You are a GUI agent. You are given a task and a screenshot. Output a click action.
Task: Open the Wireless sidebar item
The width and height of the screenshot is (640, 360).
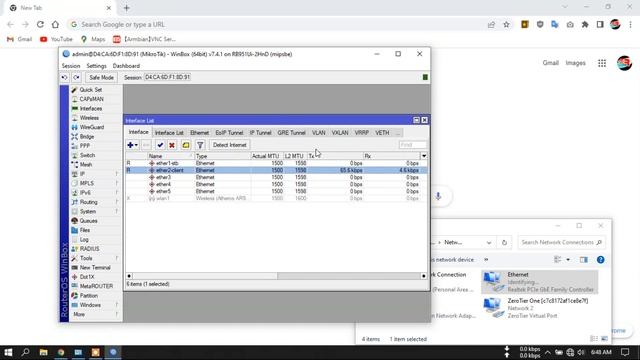tap(89, 118)
